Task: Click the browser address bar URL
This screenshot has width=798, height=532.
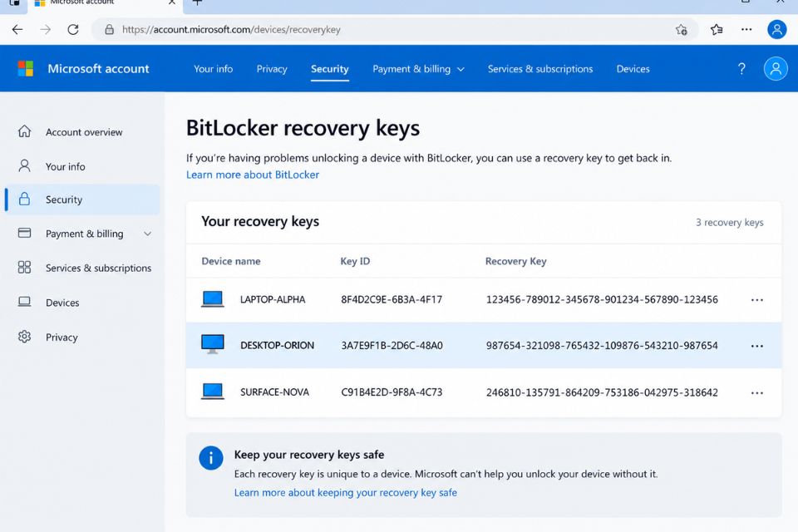Action: (231, 30)
